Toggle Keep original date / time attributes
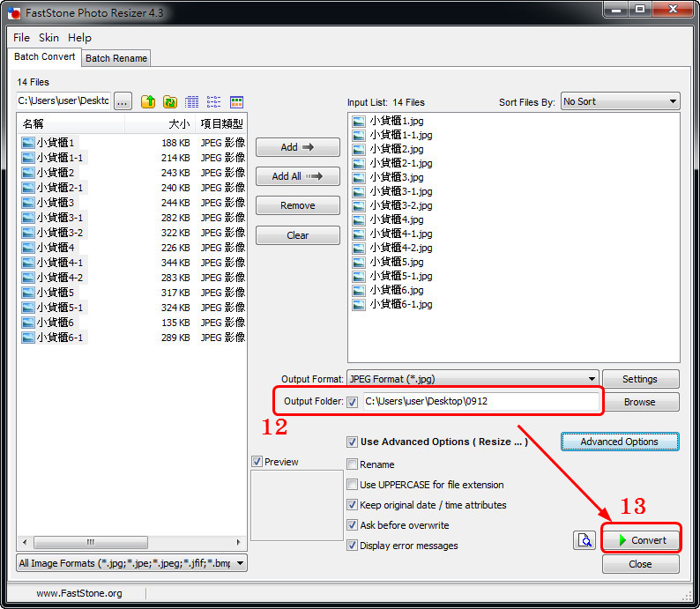 pyautogui.click(x=352, y=505)
